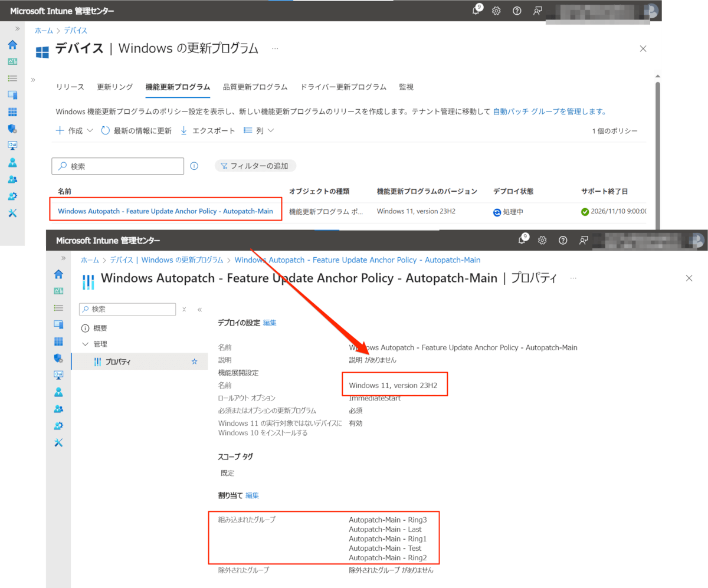
Task: Open the 列 columns dropdown
Action: click(259, 131)
